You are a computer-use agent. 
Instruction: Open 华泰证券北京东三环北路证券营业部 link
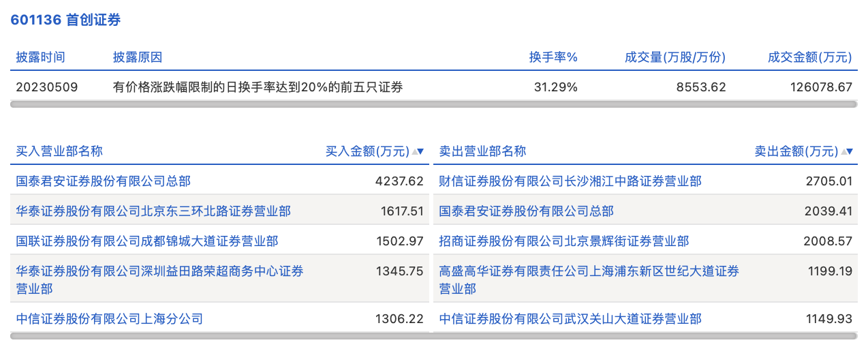pos(153,211)
